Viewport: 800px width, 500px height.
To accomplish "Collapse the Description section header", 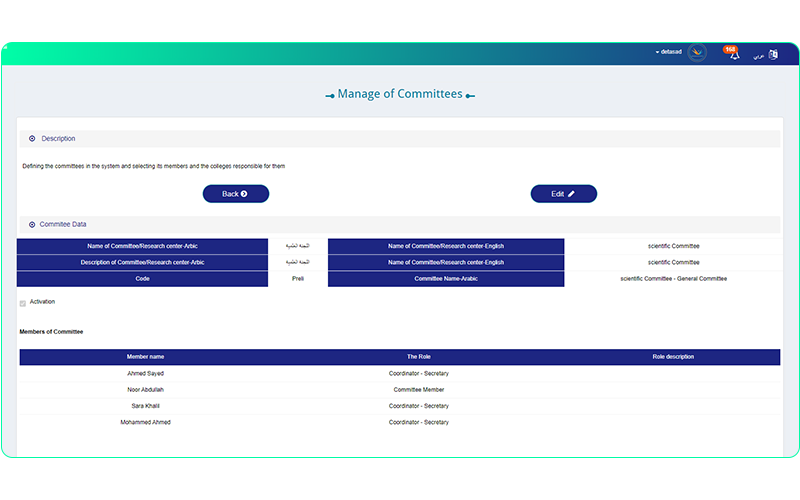I will coord(58,139).
